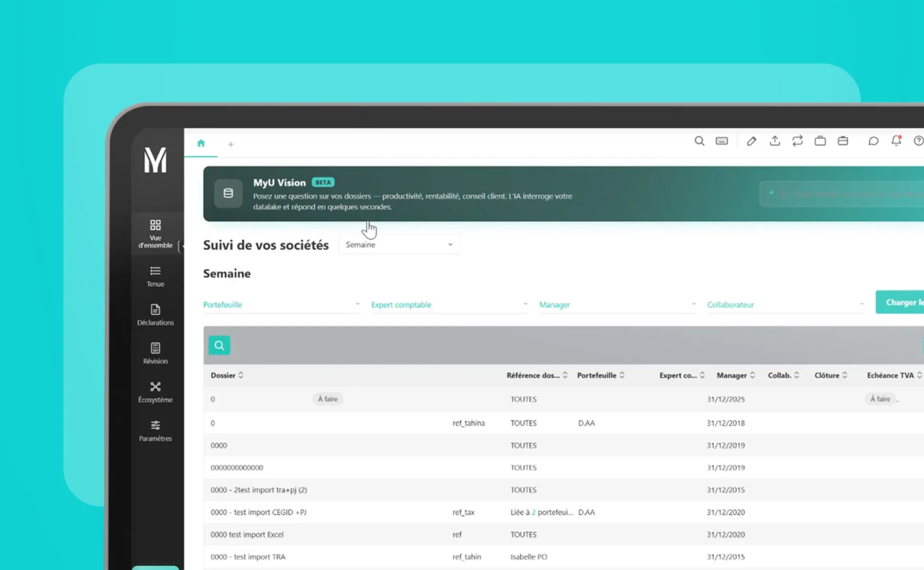Expand the Manager filter dropdown
924x570 pixels.
pos(618,305)
